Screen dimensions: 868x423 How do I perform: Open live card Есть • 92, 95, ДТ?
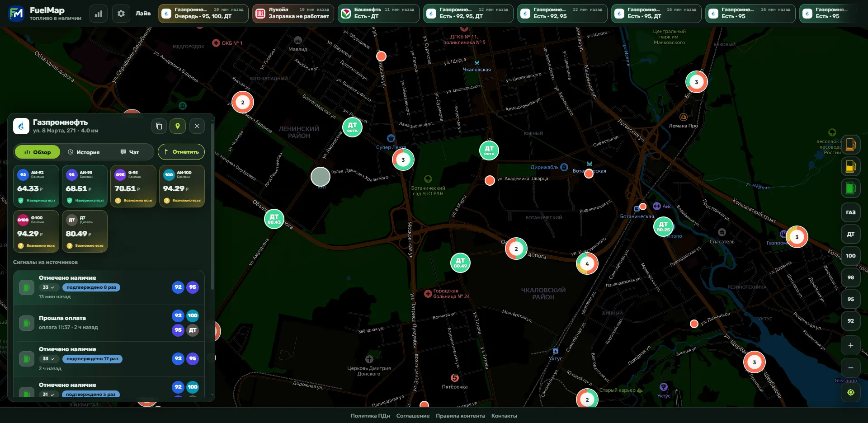pos(468,14)
